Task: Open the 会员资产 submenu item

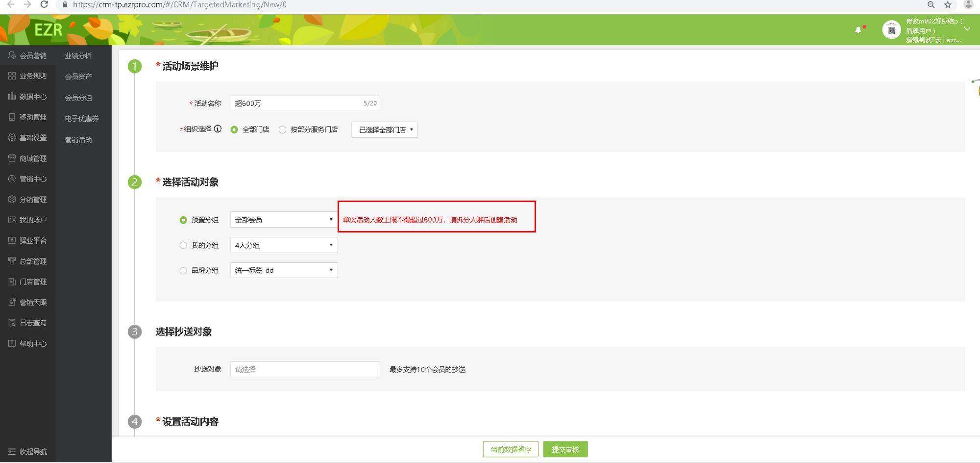Action: point(78,76)
